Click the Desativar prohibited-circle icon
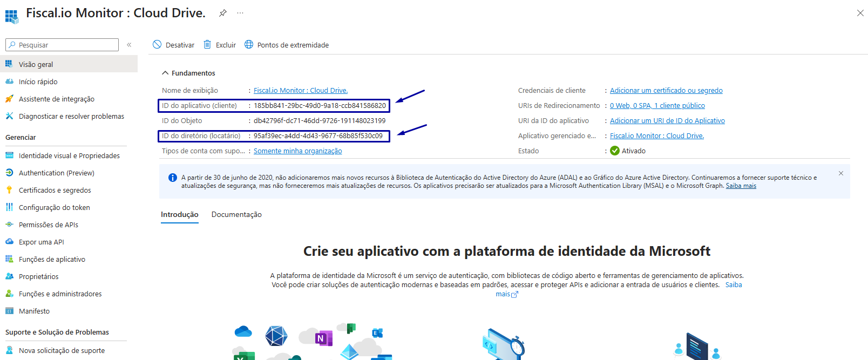The height and width of the screenshot is (360, 868). tap(157, 44)
